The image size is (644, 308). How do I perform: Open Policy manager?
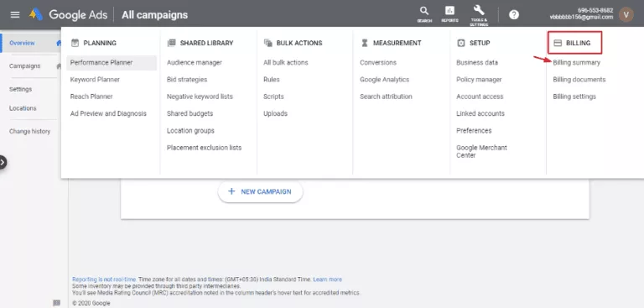[x=479, y=80]
